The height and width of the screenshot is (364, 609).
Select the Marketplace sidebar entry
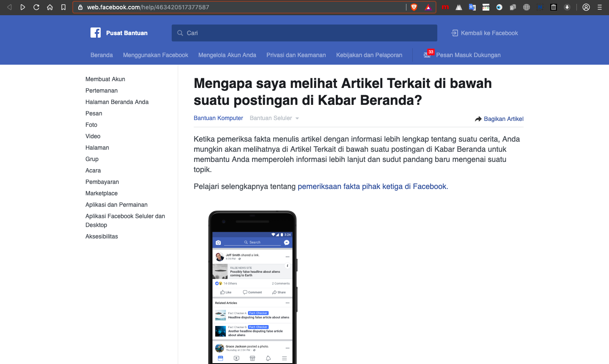pos(101,193)
